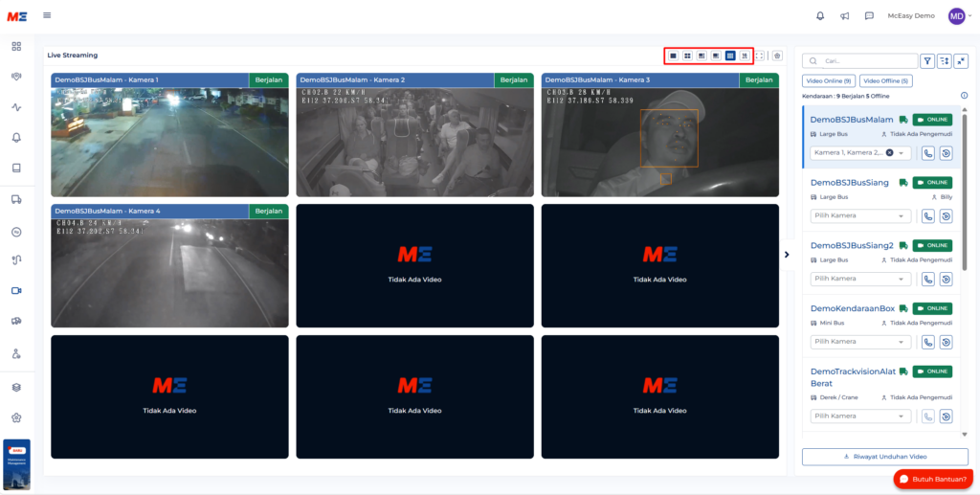
Task: Open the book report icon in sidebar
Action: point(17,168)
